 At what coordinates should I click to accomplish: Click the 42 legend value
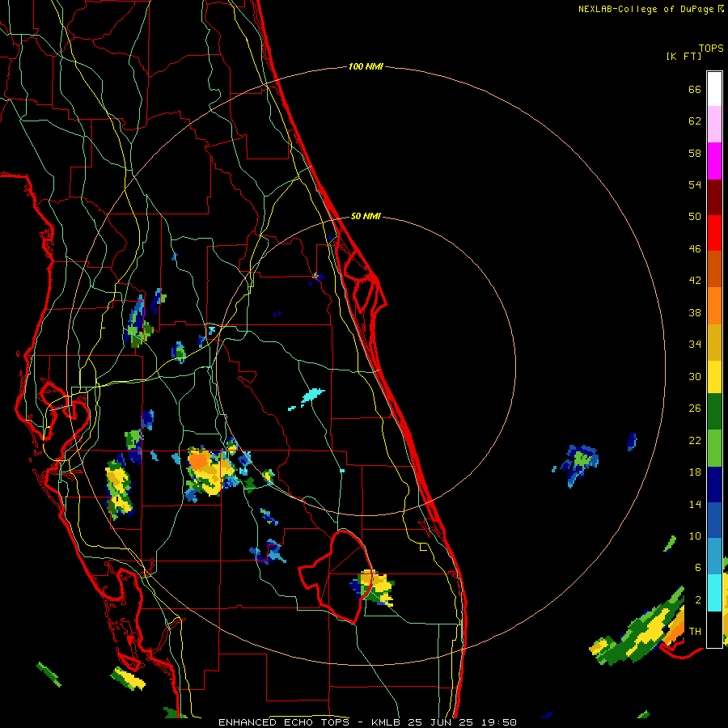coord(695,281)
